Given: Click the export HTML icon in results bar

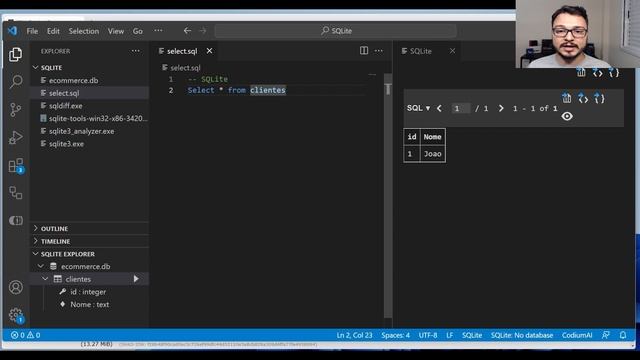Looking at the screenshot, I should pos(583,98).
